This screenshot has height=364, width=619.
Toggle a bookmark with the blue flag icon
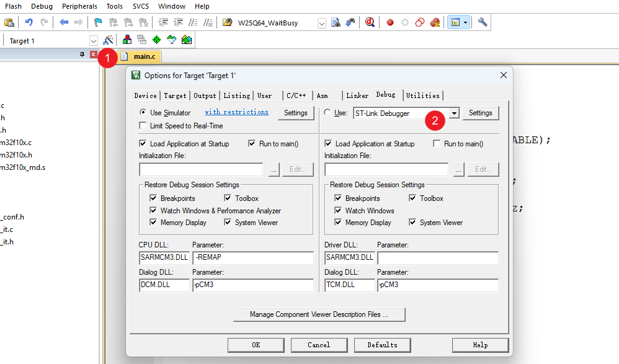(x=98, y=22)
